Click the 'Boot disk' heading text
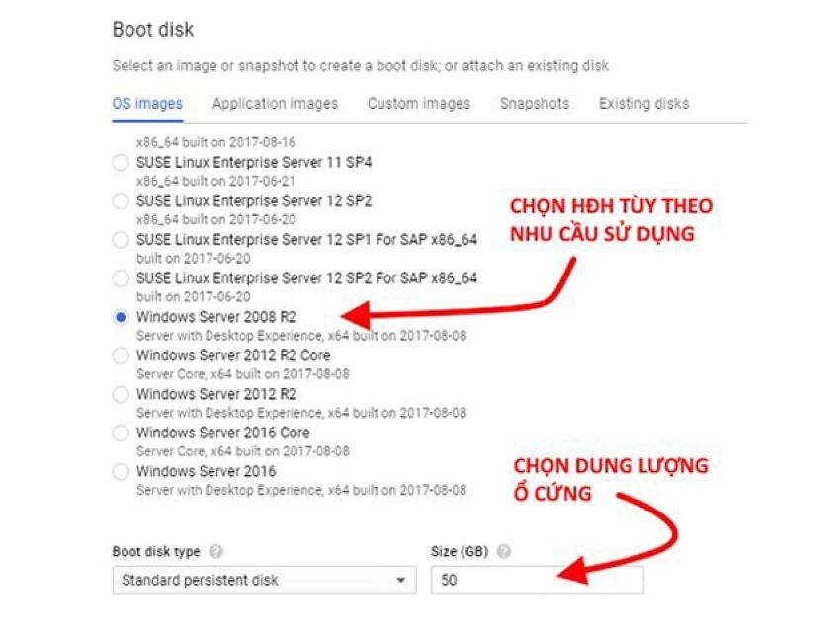 153,29
